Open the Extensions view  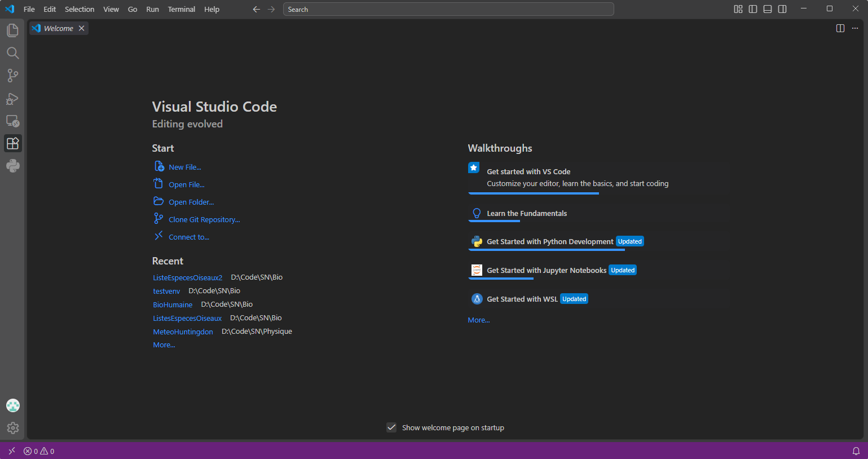pos(12,143)
